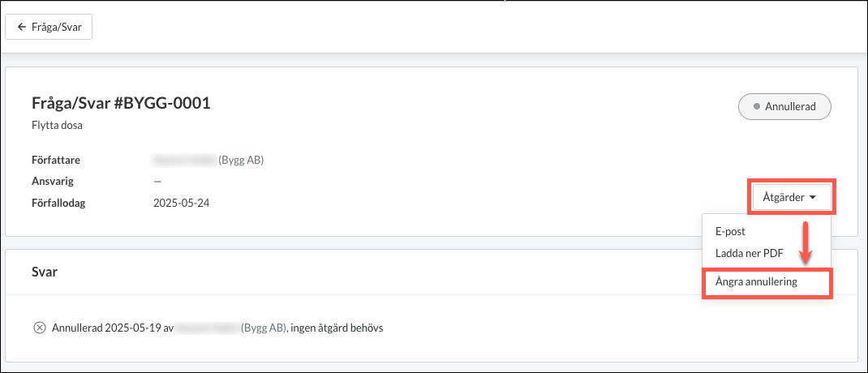This screenshot has height=373, width=868.
Task: Go back with the Fråga/Svar button
Action: point(49,27)
